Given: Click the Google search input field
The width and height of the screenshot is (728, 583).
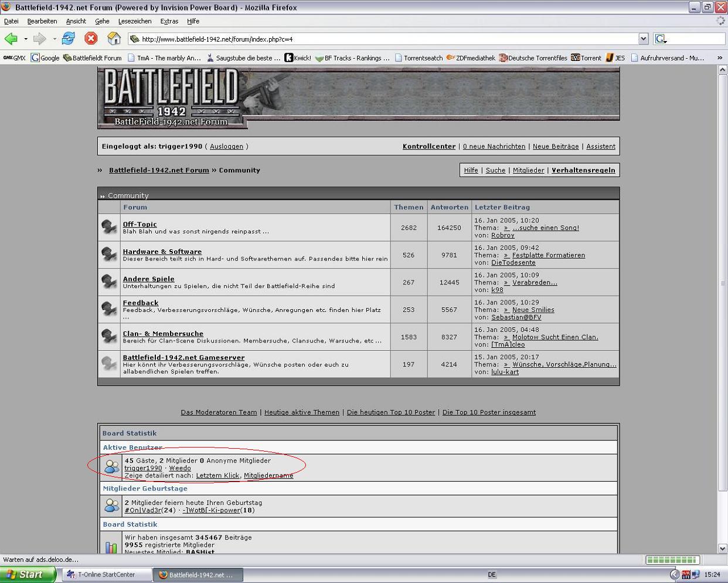Looking at the screenshot, I should point(696,39).
